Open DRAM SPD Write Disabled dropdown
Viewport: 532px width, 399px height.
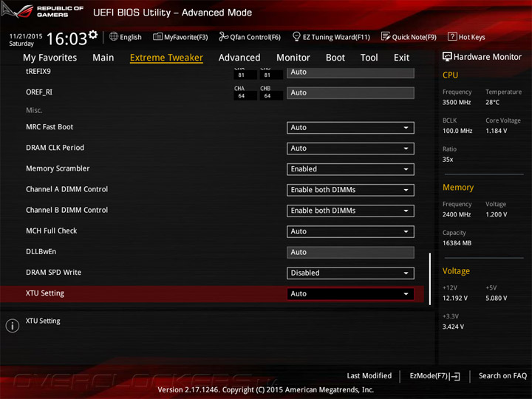(x=350, y=273)
